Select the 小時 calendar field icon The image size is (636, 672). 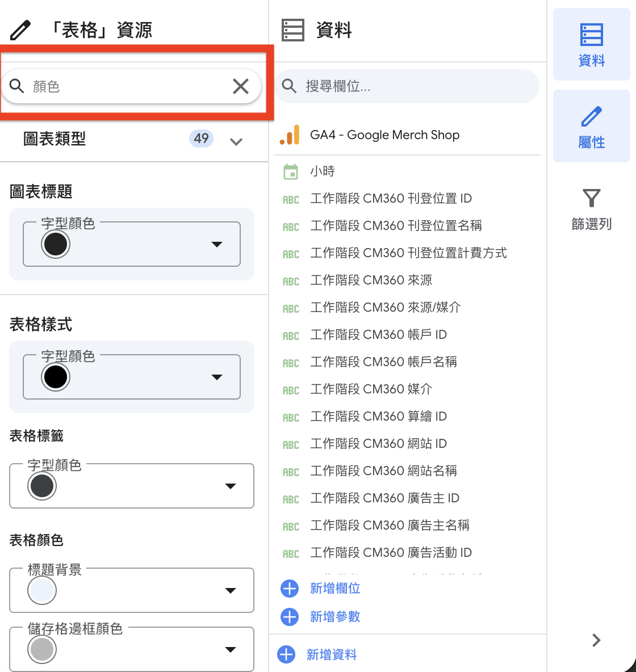tap(291, 171)
